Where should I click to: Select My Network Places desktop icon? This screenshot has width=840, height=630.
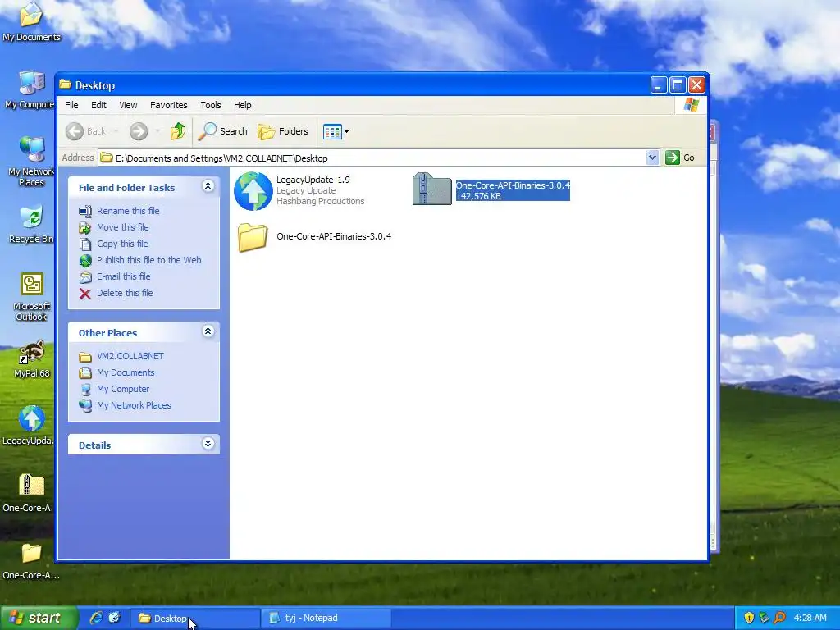tap(31, 161)
